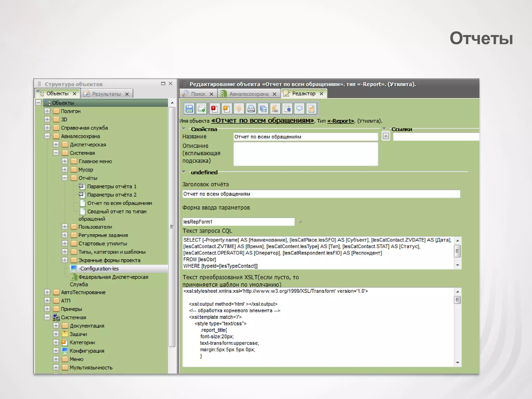This screenshot has width=532, height=399.
Task: Click the printer icon in toolbar
Action: (251, 109)
